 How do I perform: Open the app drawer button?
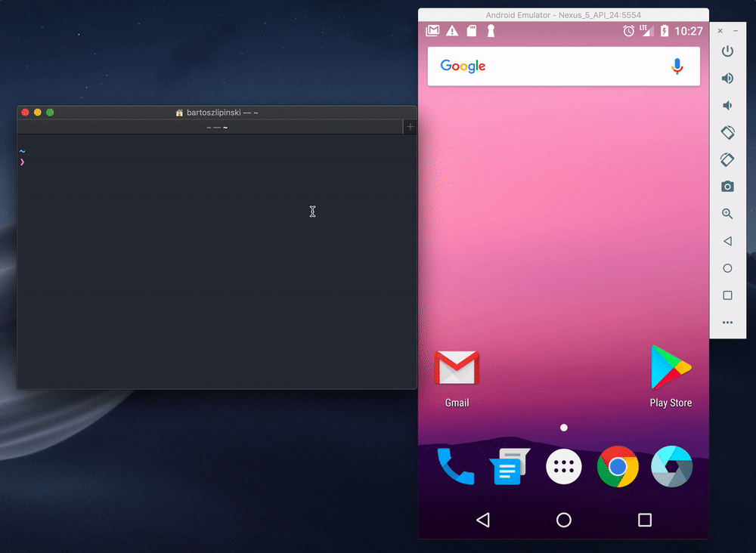click(564, 466)
